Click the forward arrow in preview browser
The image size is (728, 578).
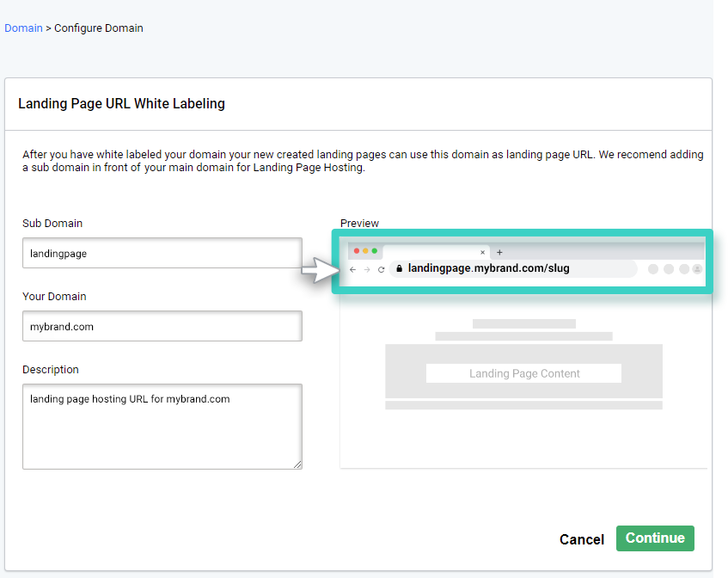(367, 269)
